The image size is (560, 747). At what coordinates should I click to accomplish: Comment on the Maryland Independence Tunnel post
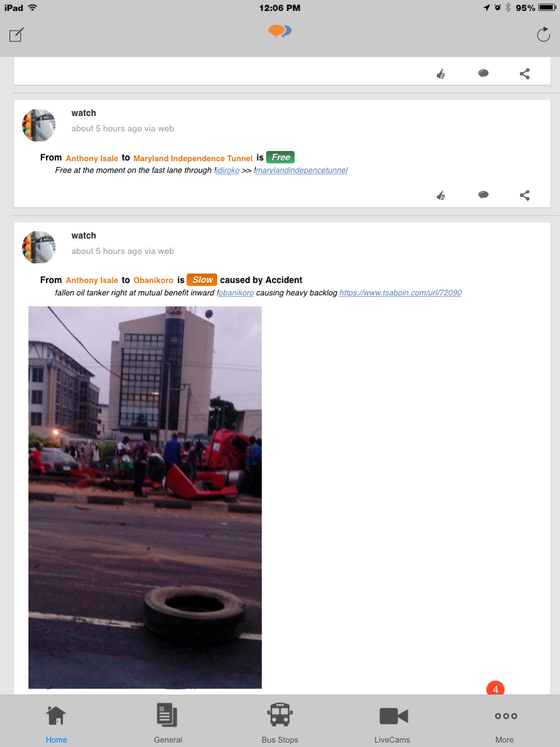click(483, 196)
